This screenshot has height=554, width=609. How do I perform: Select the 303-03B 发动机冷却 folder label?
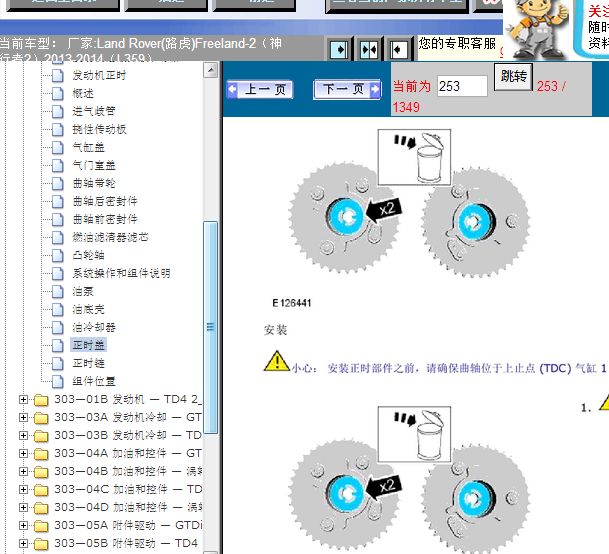tap(128, 435)
